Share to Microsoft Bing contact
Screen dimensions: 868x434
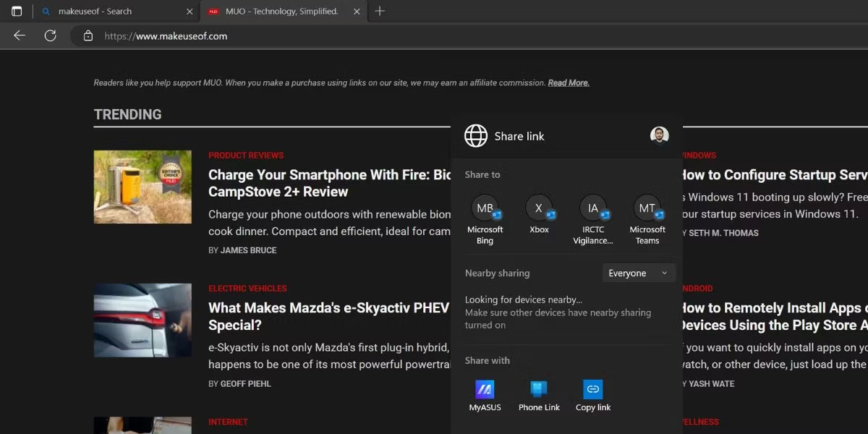(x=485, y=220)
